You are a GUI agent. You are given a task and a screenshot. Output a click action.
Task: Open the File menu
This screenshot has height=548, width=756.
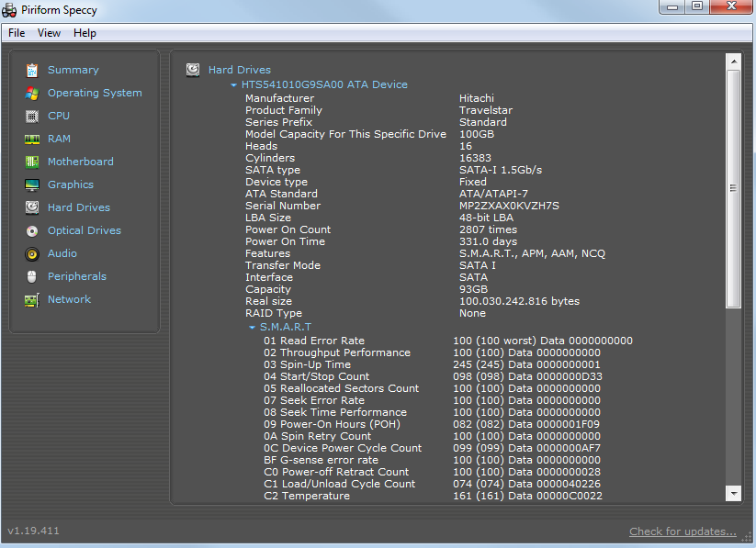17,33
